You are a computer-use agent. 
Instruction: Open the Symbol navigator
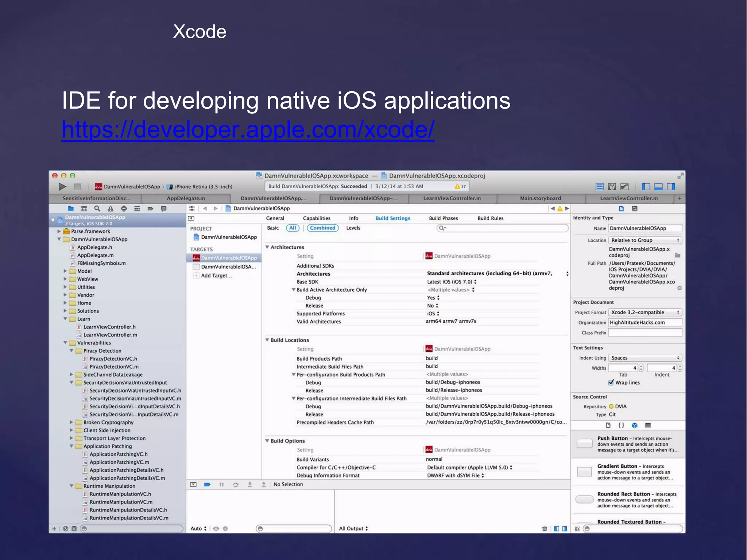(84, 209)
